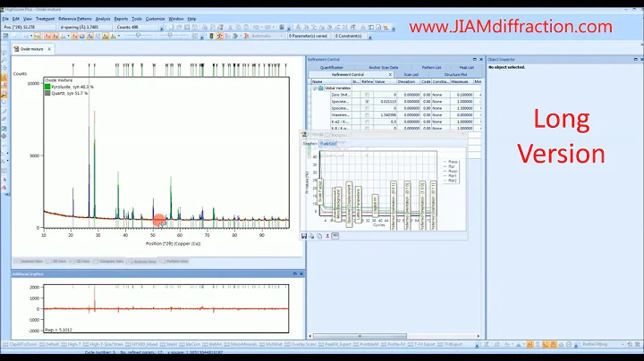Switch to Pattern View tab below chart
The width and height of the screenshot is (644, 361).
coord(174,261)
